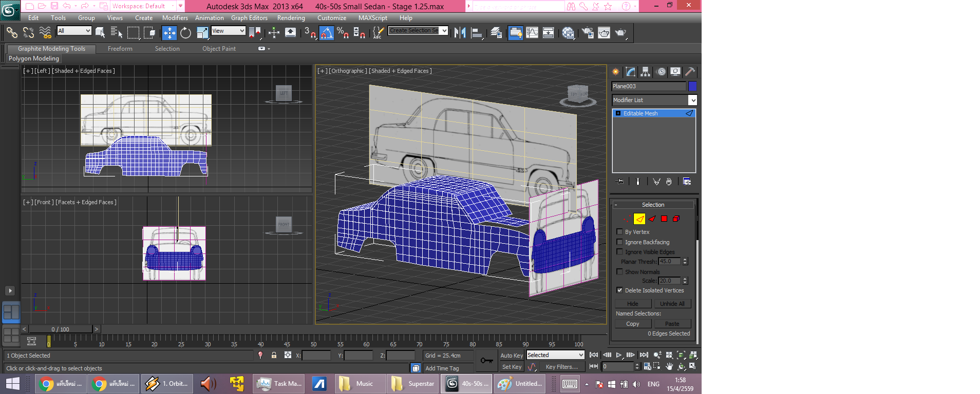980x394 pixels.
Task: Open Render Setup teapot icon
Action: [x=588, y=33]
